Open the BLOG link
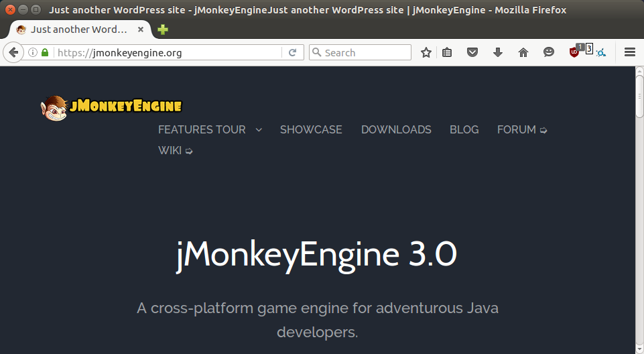This screenshot has height=354, width=644. point(464,130)
